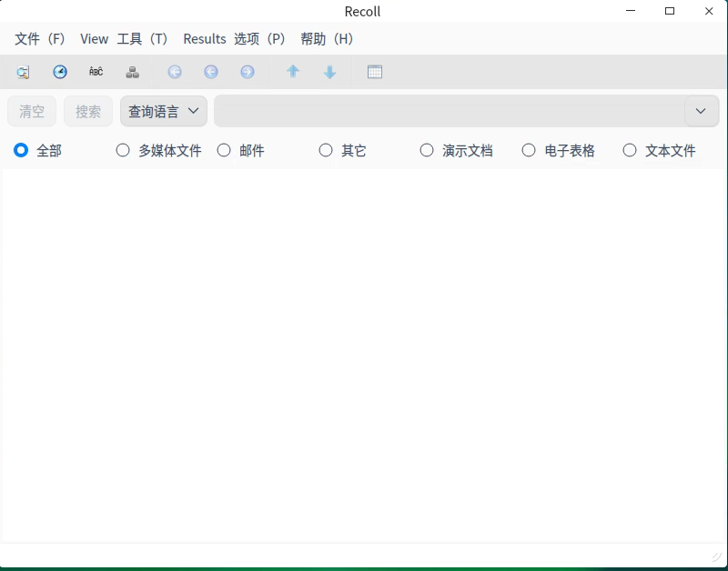Sort results by date ascending arrow
The width and height of the screenshot is (728, 571).
293,72
